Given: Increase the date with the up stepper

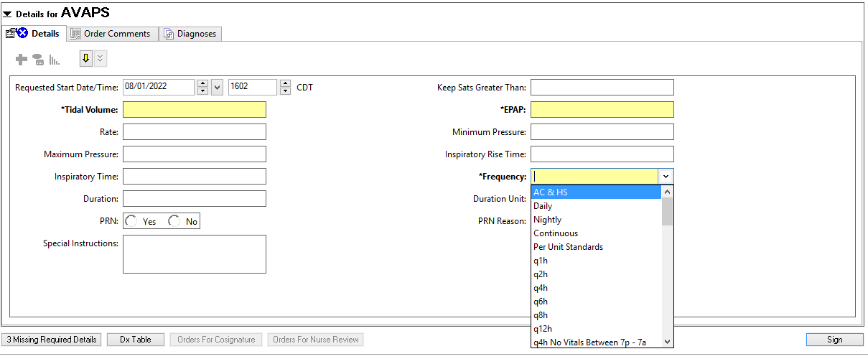Looking at the screenshot, I should coord(202,83).
